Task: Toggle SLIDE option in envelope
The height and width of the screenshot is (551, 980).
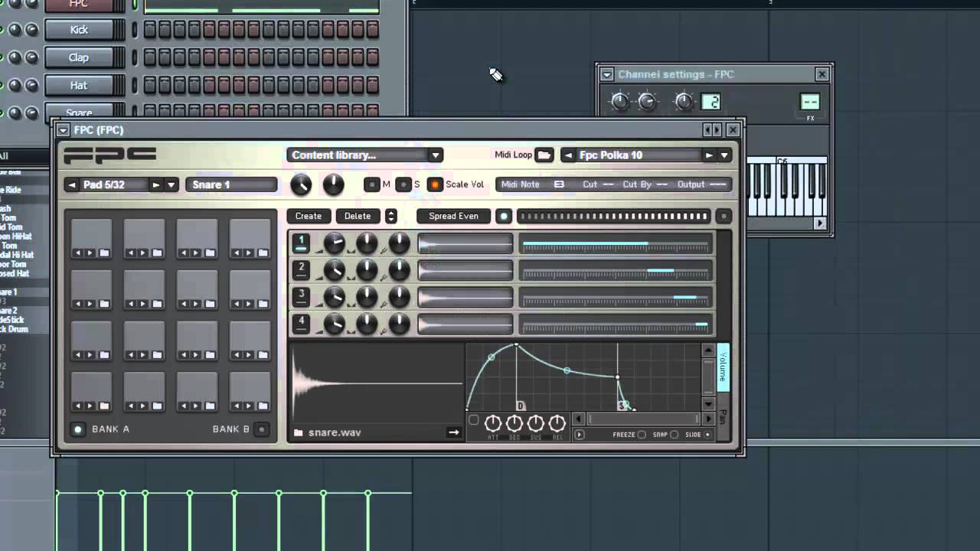Action: pyautogui.click(x=707, y=435)
